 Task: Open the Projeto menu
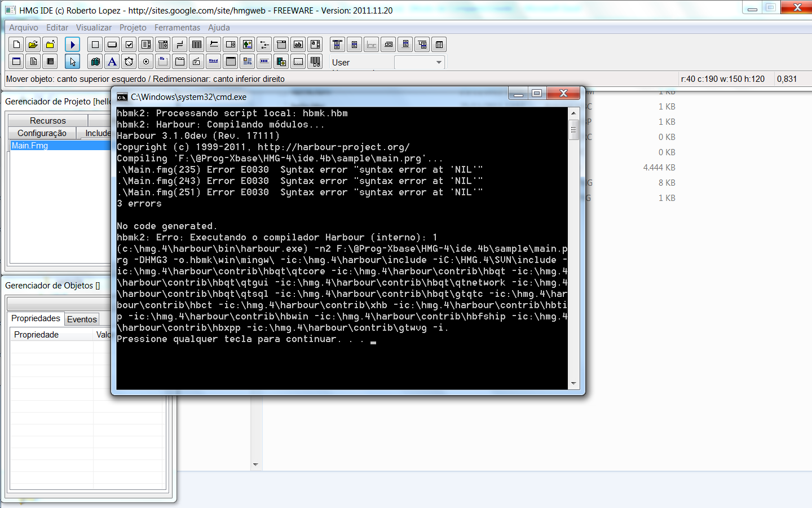coord(133,28)
